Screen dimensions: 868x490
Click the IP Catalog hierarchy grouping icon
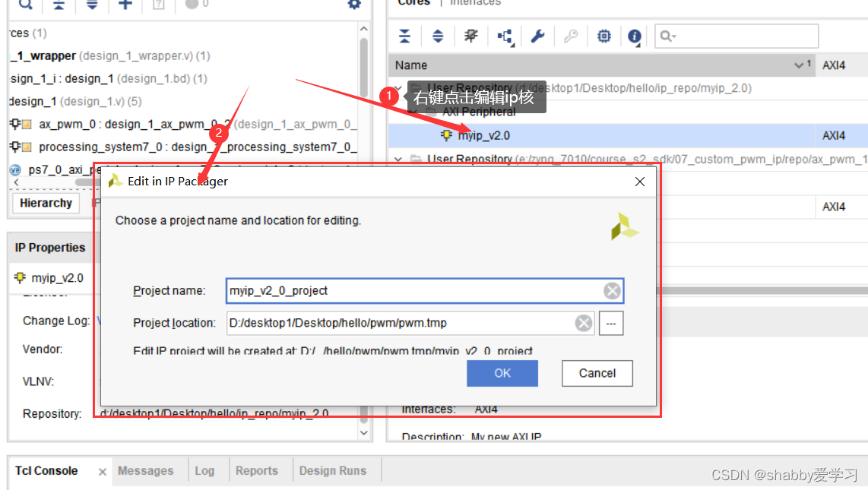point(505,37)
